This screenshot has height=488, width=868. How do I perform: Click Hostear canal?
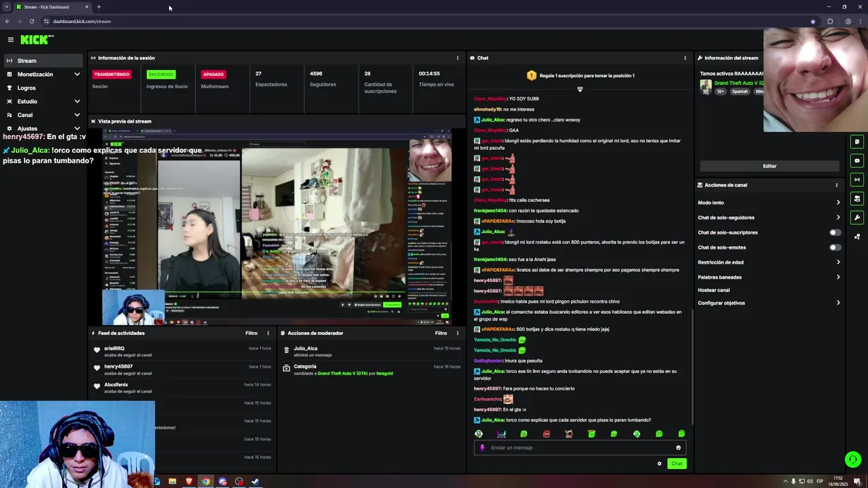point(713,290)
